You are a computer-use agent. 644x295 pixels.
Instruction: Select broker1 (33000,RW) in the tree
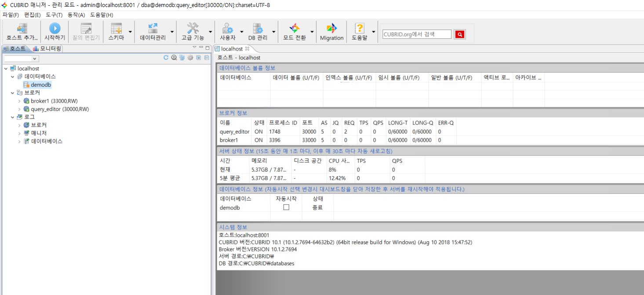tap(54, 101)
